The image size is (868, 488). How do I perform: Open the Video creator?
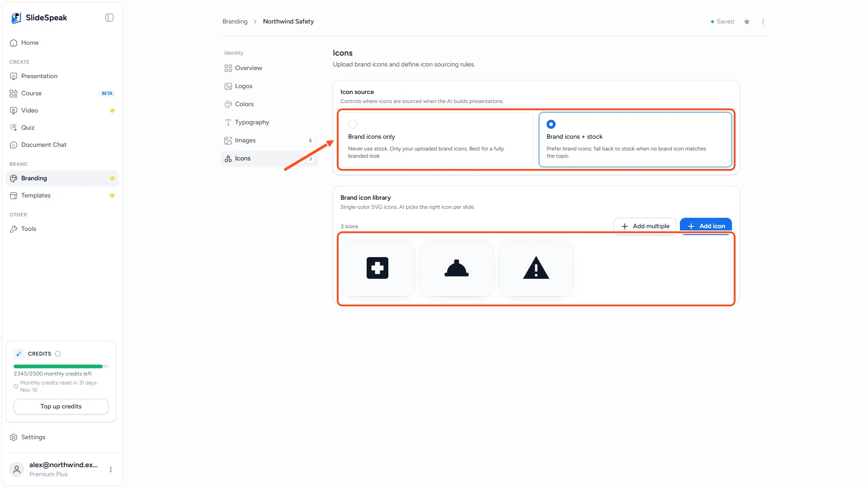[62, 110]
